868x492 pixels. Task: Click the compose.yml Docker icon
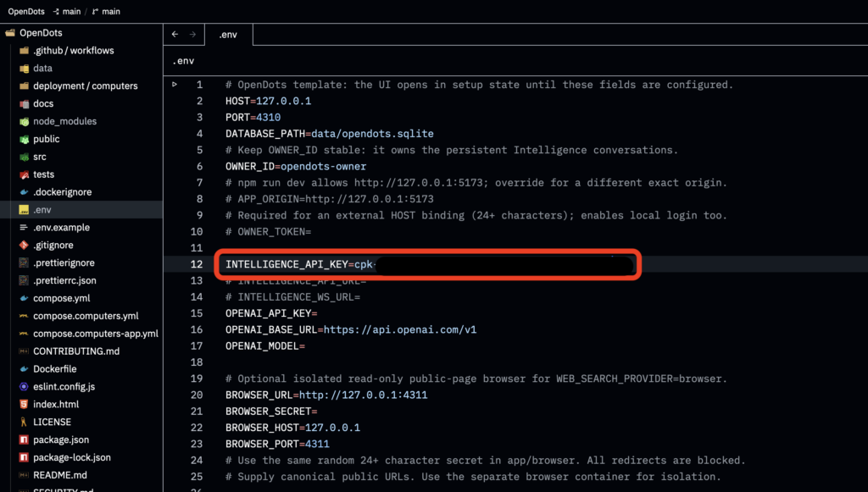[x=24, y=298]
